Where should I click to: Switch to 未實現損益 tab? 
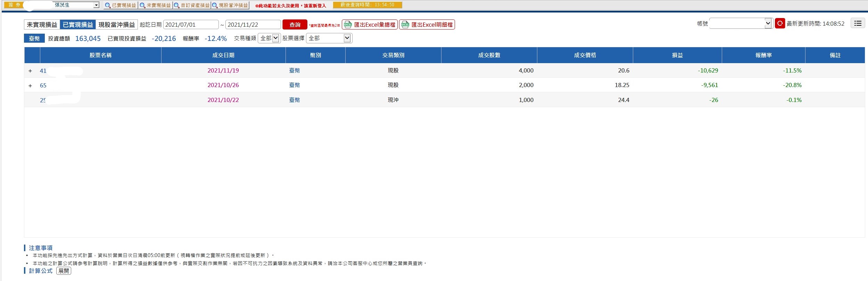42,25
